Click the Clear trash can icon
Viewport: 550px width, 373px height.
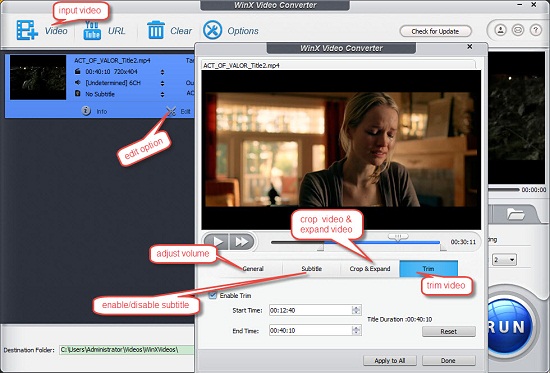click(156, 30)
